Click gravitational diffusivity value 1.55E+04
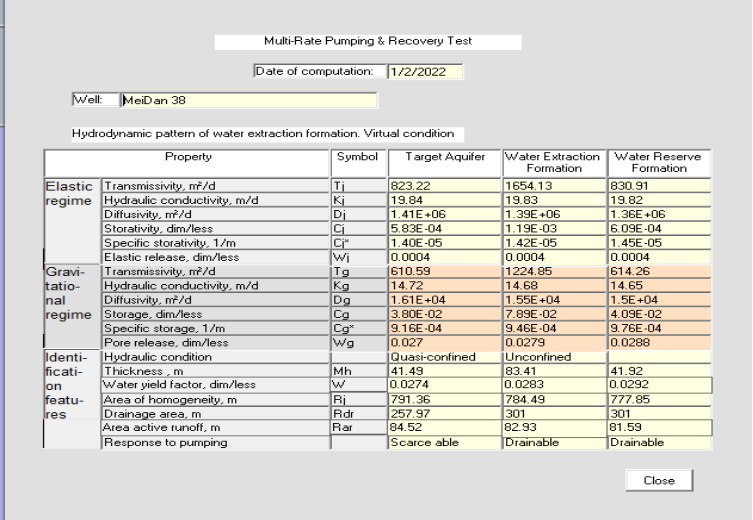This screenshot has height=520, width=753. tap(554, 300)
